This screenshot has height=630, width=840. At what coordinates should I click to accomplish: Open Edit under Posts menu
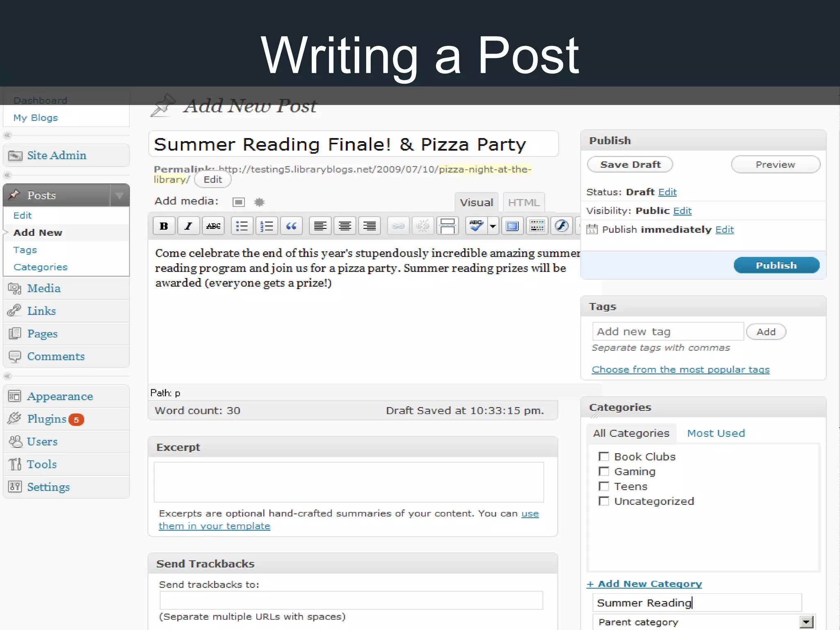pos(23,215)
